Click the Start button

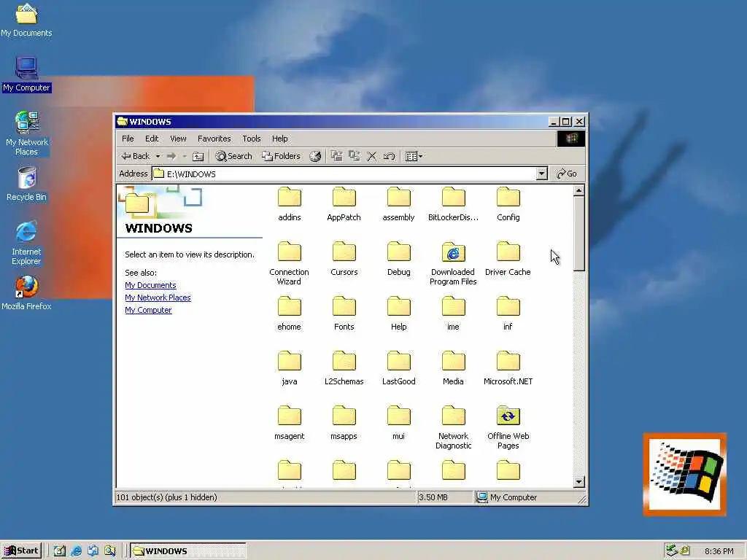[x=21, y=551]
